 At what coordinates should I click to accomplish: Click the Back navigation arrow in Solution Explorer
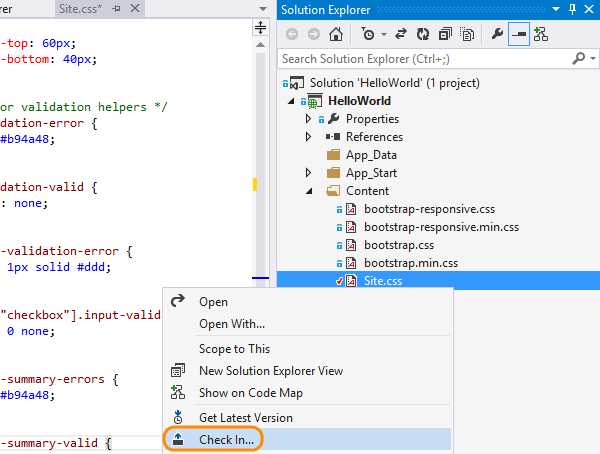(292, 34)
